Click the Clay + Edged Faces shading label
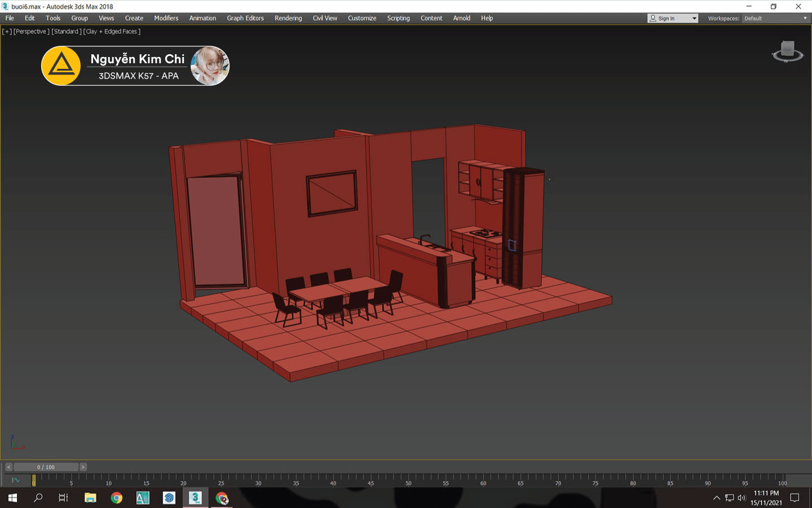The image size is (812, 508). pos(112,32)
